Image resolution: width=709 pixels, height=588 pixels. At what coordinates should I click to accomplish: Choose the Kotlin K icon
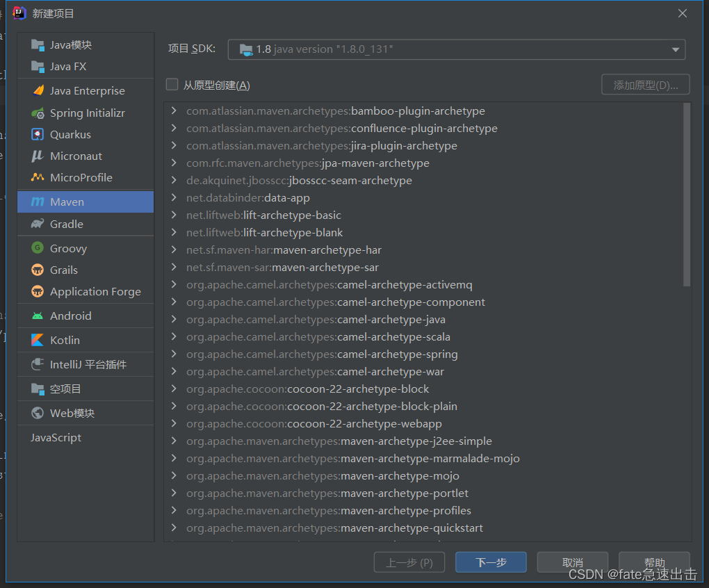(x=38, y=340)
